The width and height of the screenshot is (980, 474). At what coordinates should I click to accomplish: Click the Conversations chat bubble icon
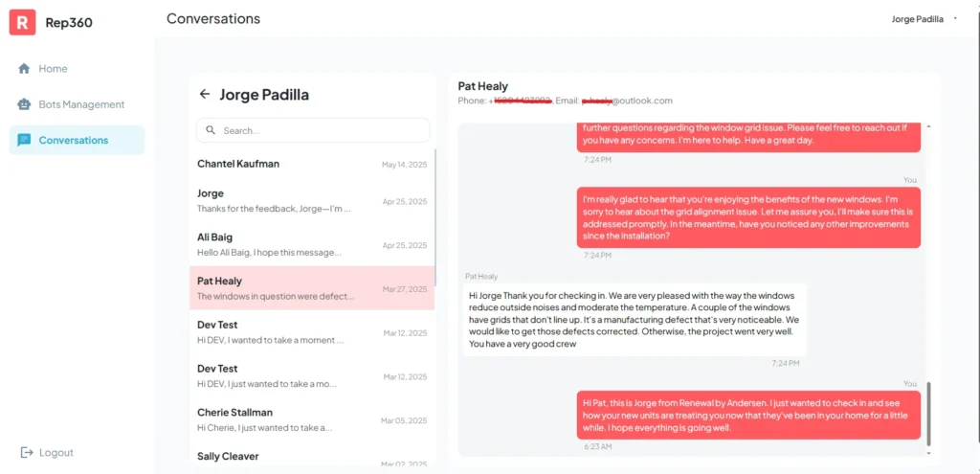click(x=25, y=140)
